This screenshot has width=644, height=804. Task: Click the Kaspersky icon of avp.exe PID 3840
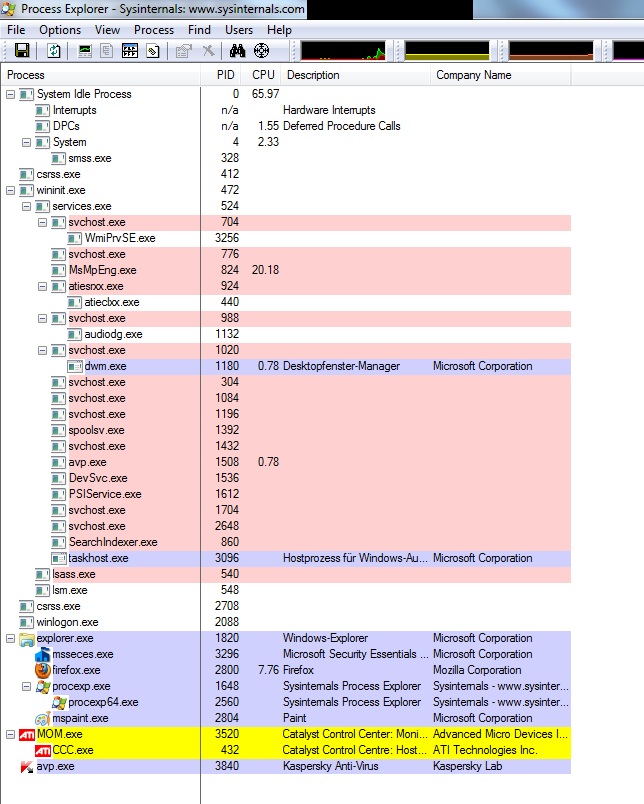tap(27, 767)
